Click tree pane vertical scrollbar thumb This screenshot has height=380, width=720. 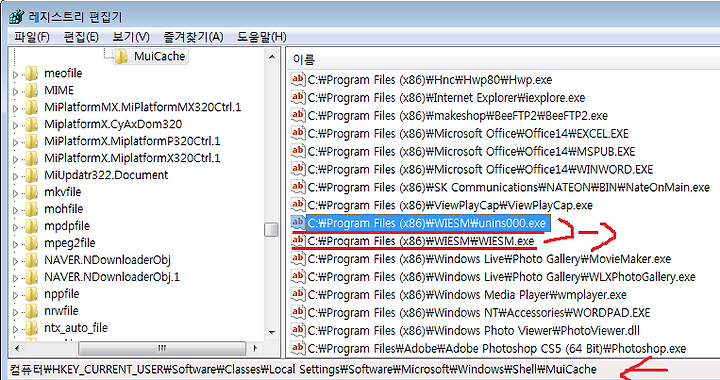click(x=272, y=229)
